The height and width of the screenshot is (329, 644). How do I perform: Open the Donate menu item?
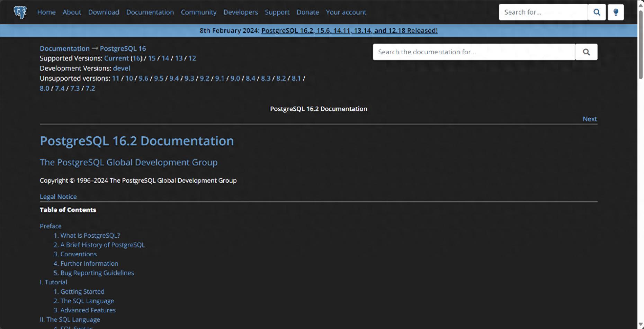click(x=307, y=12)
